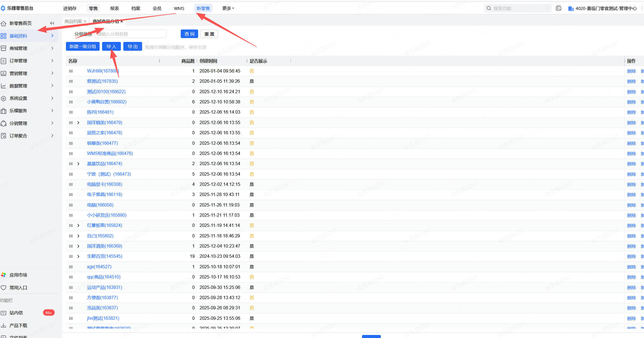The height and width of the screenshot is (338, 644).
Task: Close the 商品档案 tab
Action: click(85, 21)
